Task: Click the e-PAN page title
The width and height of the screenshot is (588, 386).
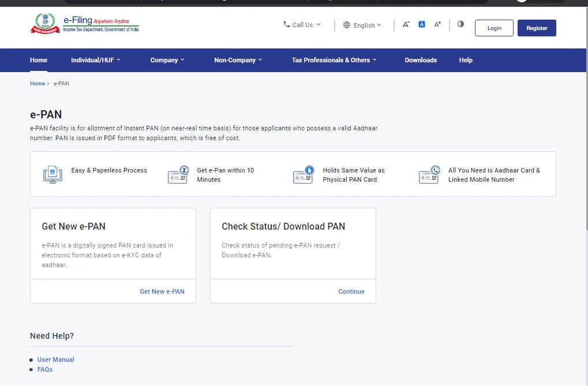Action: point(46,114)
